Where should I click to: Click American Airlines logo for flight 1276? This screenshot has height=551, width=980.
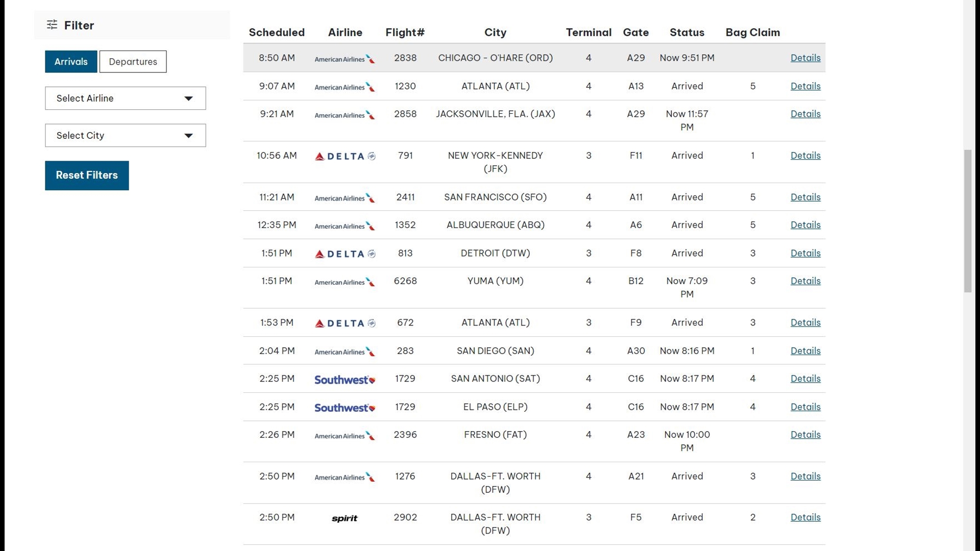pos(345,477)
